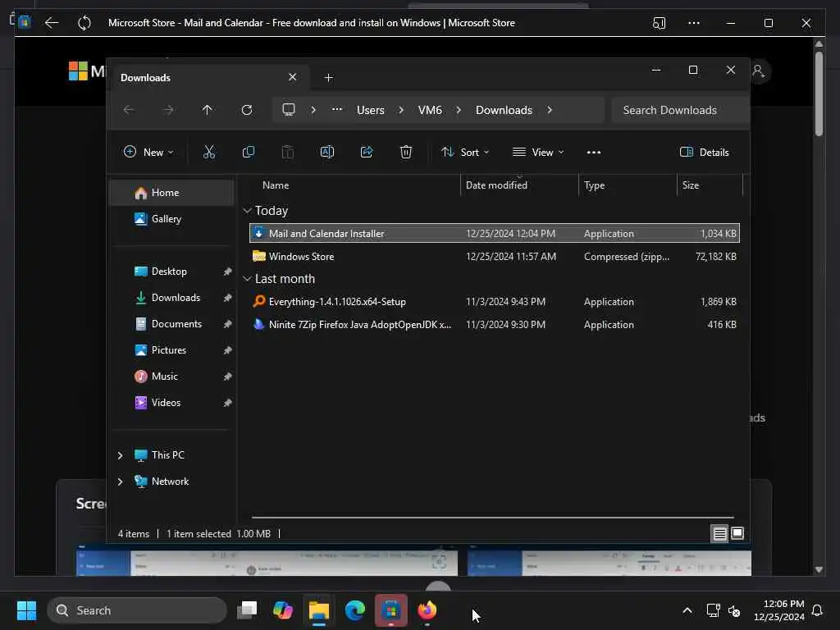The height and width of the screenshot is (630, 840).
Task: Click the This PC monitor icon in address bar
Action: coord(289,110)
